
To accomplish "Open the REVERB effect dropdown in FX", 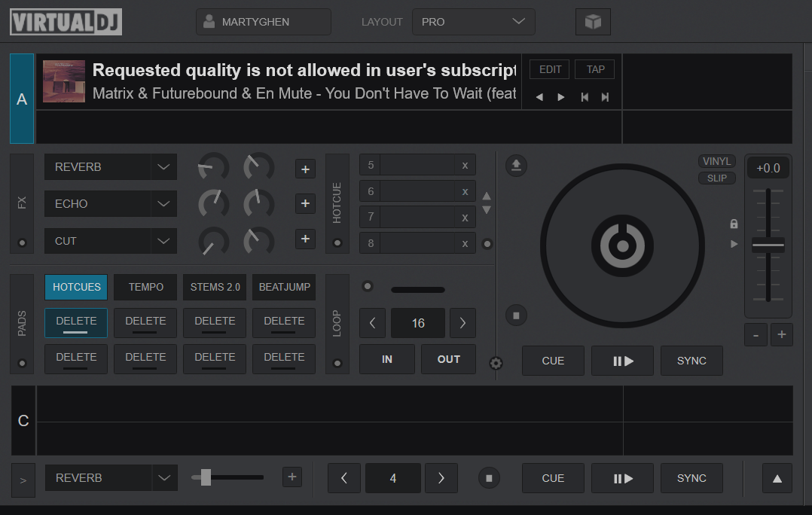I will pyautogui.click(x=110, y=167).
